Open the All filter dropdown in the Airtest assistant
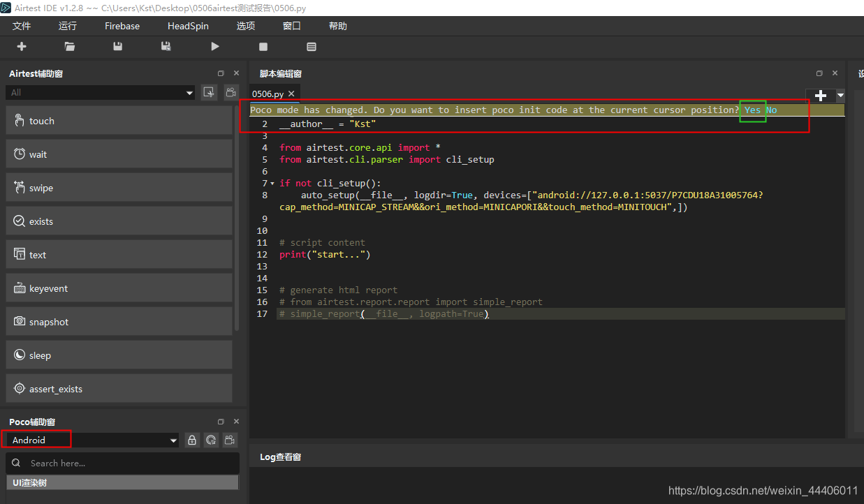864x504 pixels. pos(101,92)
